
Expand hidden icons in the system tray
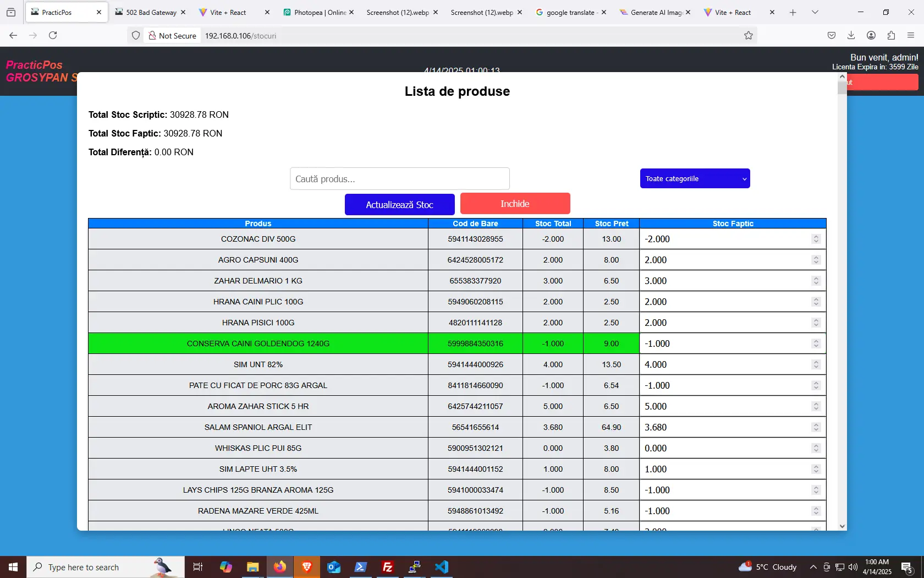point(812,567)
